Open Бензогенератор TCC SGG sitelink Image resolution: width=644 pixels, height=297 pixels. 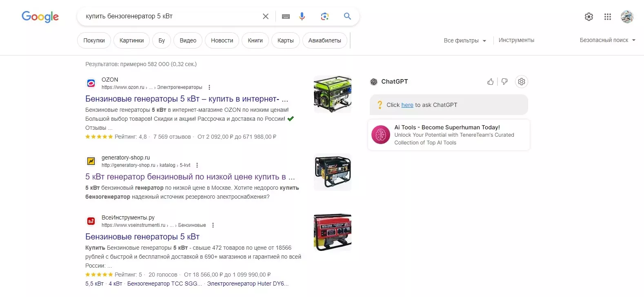pyautogui.click(x=164, y=284)
